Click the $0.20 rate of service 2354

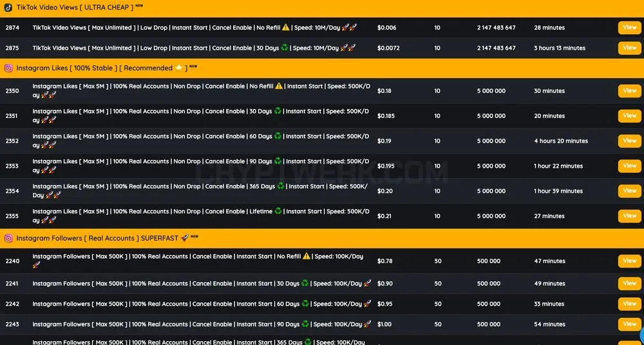(x=385, y=192)
